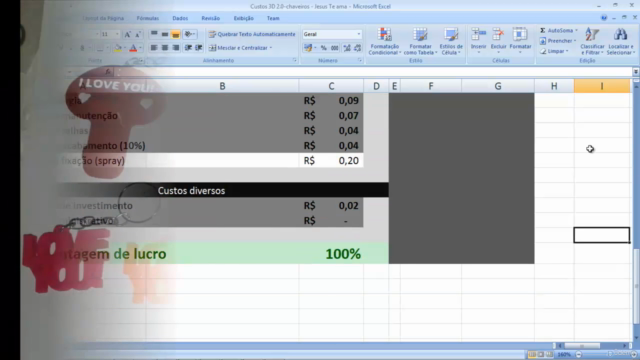Open the Fórmulas ribbon tab
Screen dimensions: 640x360
[148, 18]
